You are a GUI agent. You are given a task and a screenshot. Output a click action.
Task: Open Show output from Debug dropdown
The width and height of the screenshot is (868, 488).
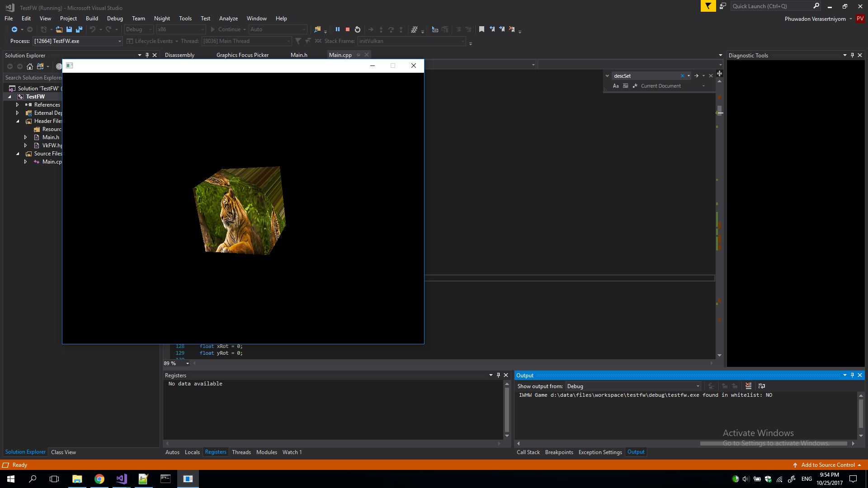coord(698,386)
